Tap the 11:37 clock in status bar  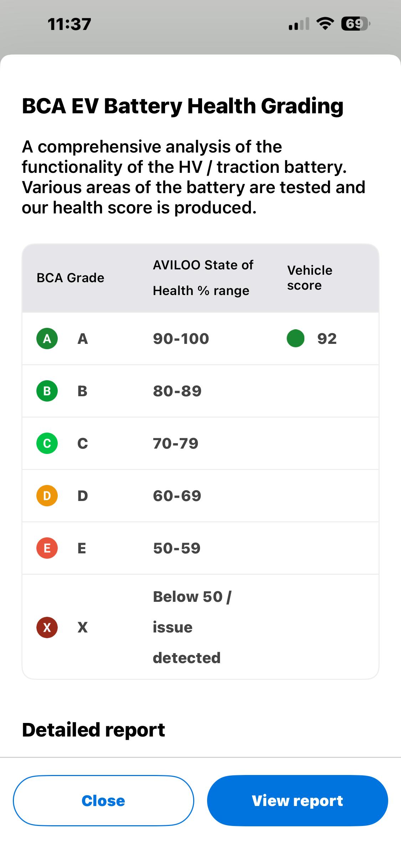pyautogui.click(x=69, y=24)
